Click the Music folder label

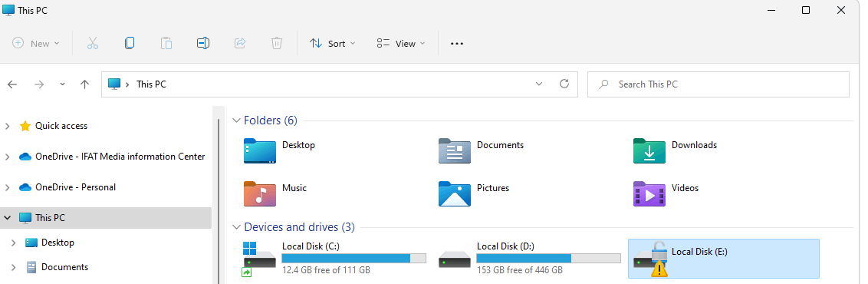(x=294, y=188)
